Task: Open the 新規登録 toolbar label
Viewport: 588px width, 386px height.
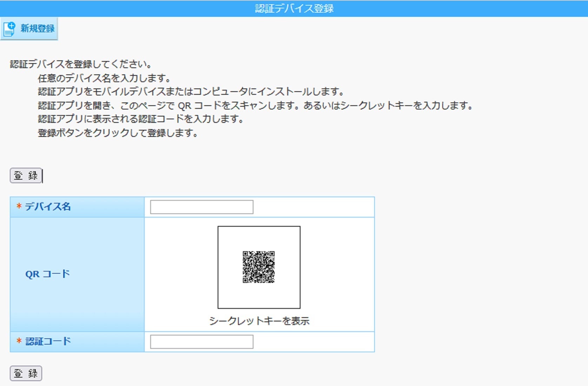Action: [x=38, y=28]
